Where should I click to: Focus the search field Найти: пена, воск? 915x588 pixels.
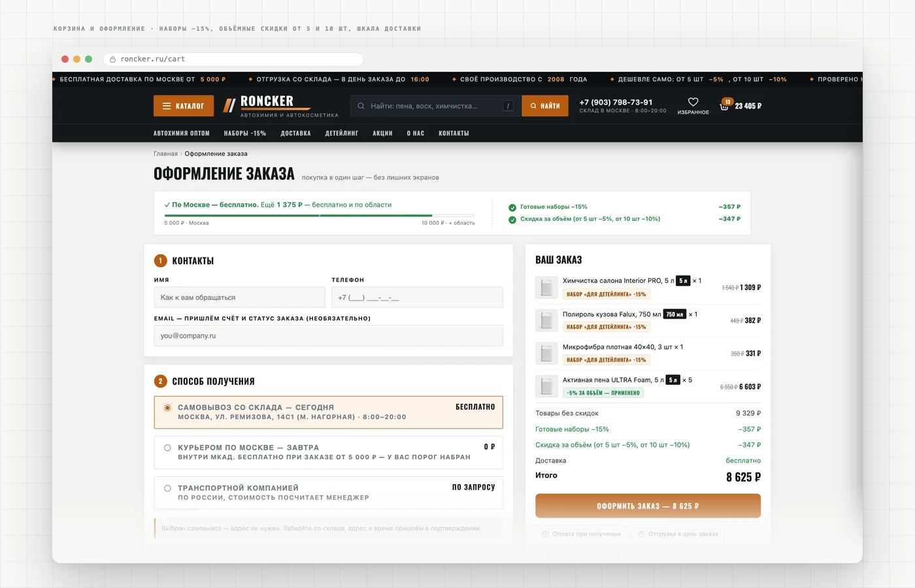tap(436, 106)
